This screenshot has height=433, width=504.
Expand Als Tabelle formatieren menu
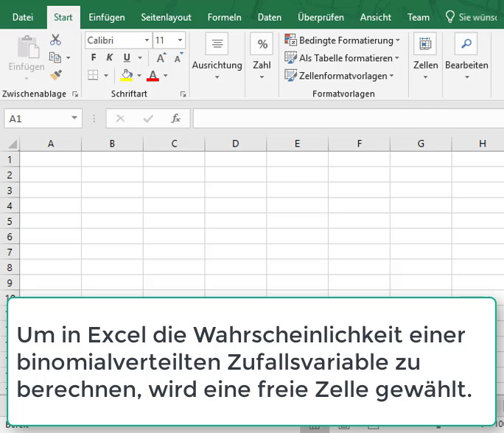[397, 58]
